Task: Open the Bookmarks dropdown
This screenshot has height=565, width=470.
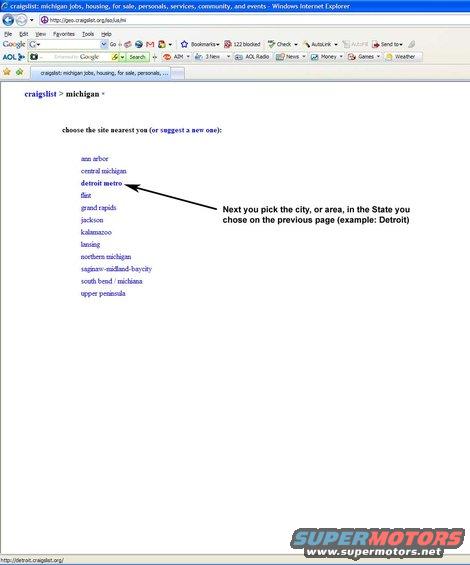Action: coord(205,44)
